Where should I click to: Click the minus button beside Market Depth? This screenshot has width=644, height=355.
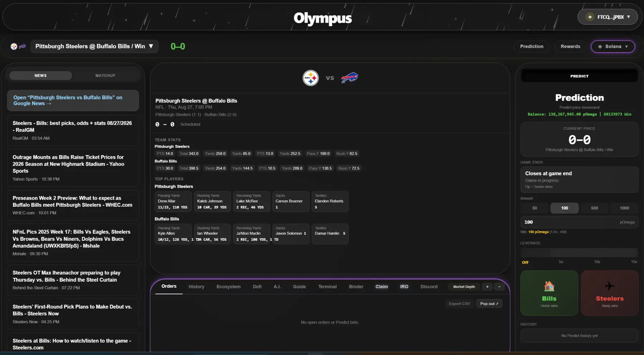499,287
